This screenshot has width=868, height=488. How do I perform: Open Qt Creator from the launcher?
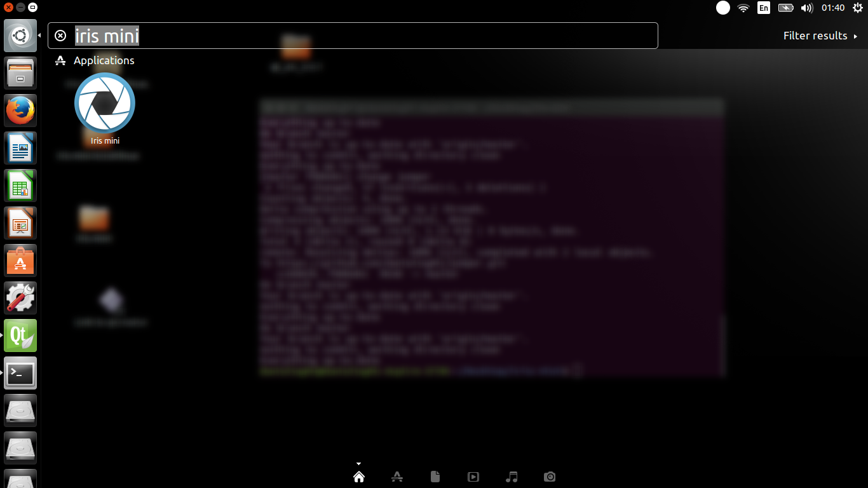20,335
